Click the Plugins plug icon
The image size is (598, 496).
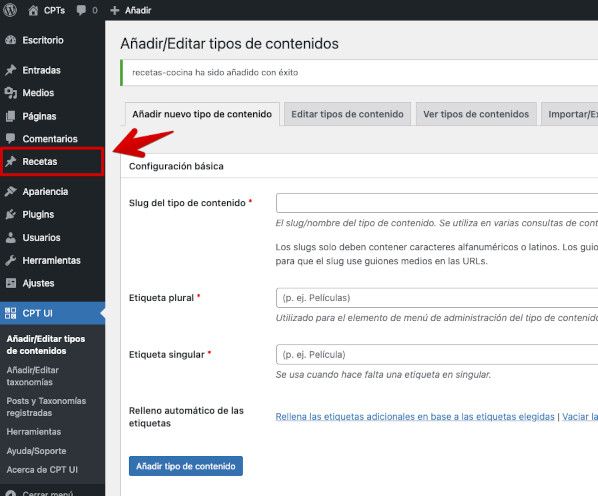tap(11, 214)
